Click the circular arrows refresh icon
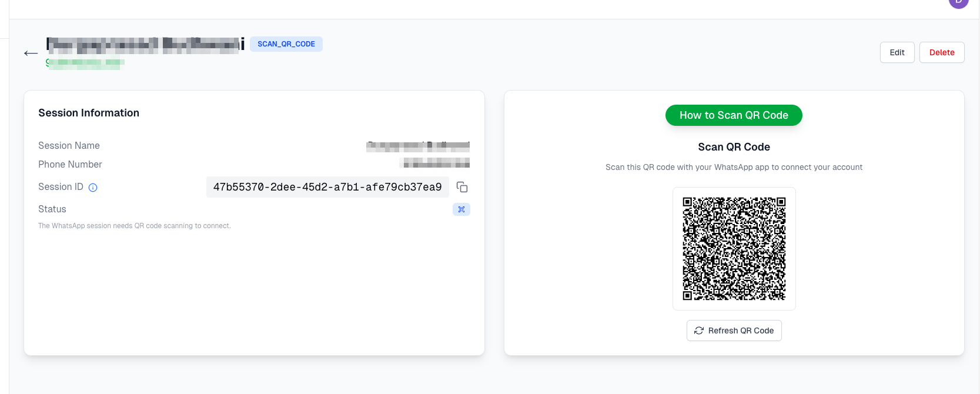 click(699, 330)
